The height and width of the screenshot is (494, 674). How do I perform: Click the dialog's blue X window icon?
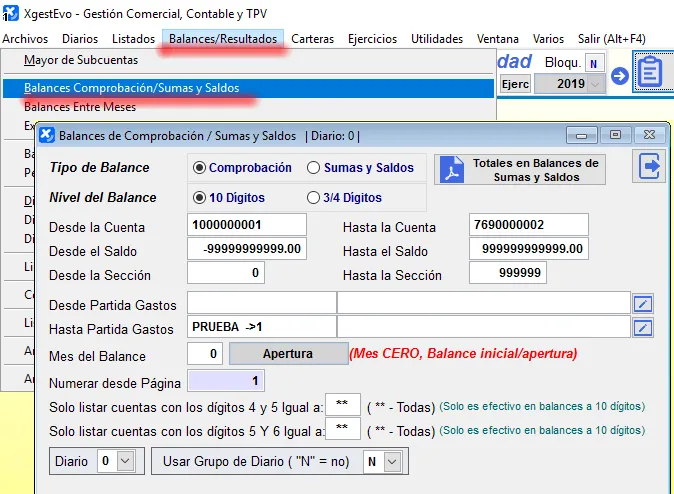click(x=46, y=135)
